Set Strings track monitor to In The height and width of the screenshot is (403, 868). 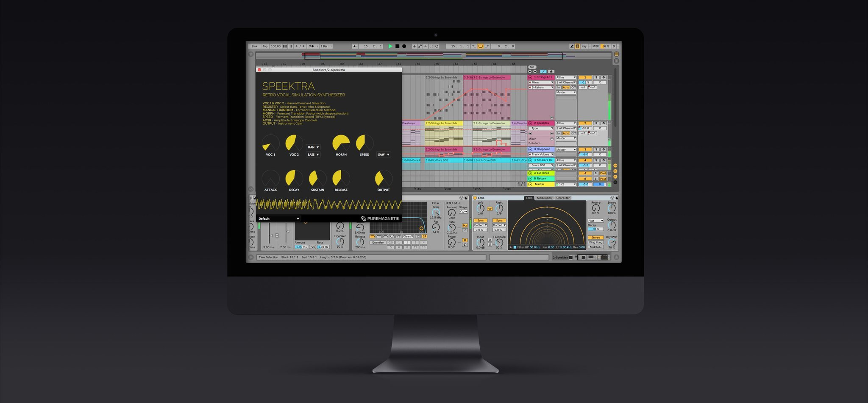[x=559, y=87]
